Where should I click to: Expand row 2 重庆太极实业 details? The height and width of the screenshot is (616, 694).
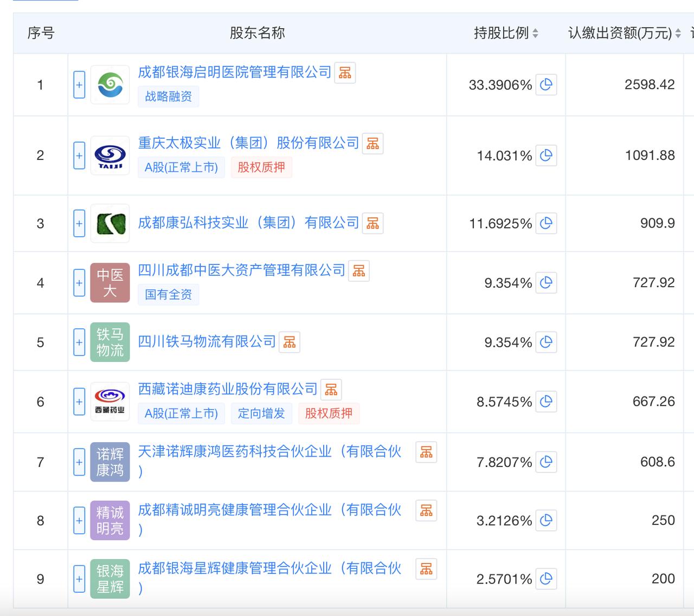pos(79,155)
